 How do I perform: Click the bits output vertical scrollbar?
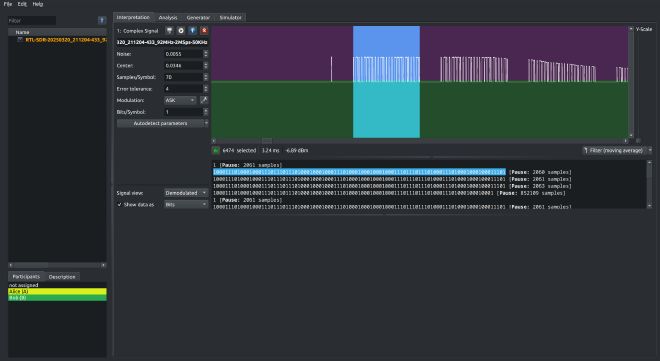(649, 184)
